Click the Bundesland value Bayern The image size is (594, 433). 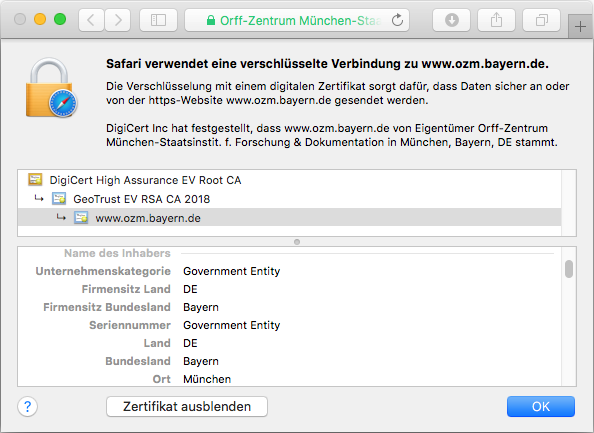tap(201, 361)
